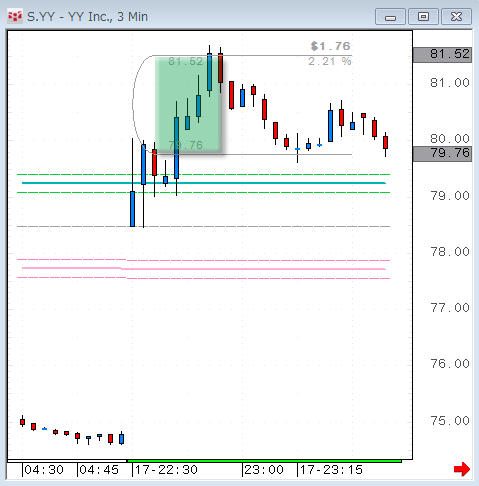The image size is (479, 486).
Task: Click the lower pink dashed line
Action: click(x=203, y=278)
